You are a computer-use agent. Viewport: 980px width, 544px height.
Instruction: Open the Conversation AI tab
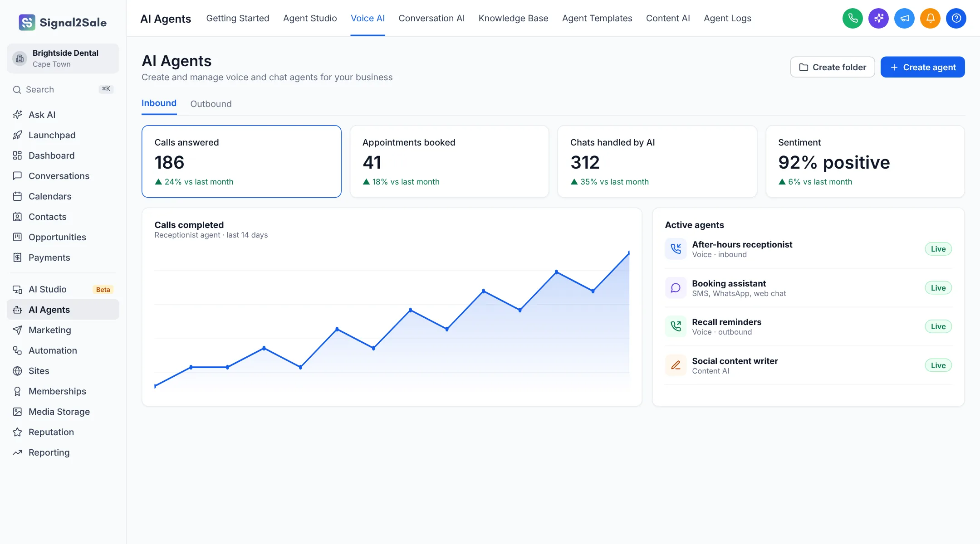coord(431,18)
